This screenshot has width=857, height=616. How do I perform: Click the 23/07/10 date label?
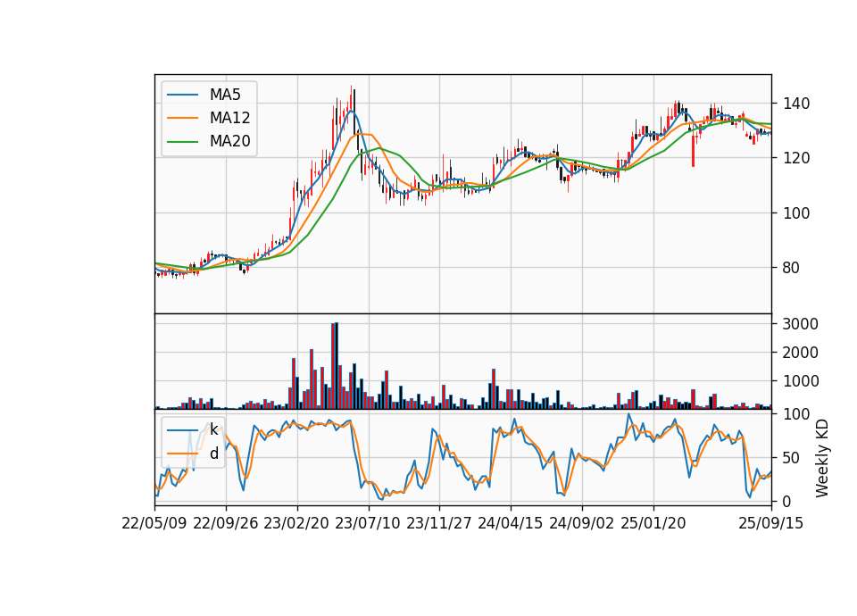point(368,523)
